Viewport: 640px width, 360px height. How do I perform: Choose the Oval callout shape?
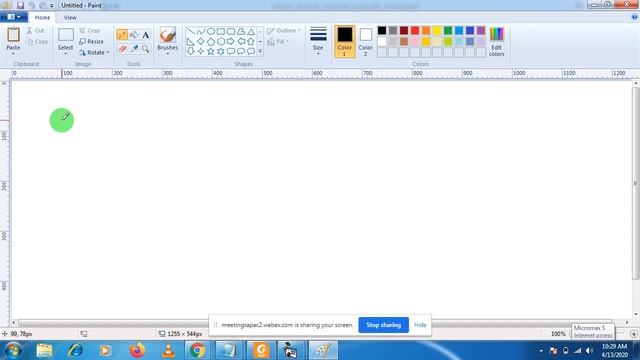point(241,51)
